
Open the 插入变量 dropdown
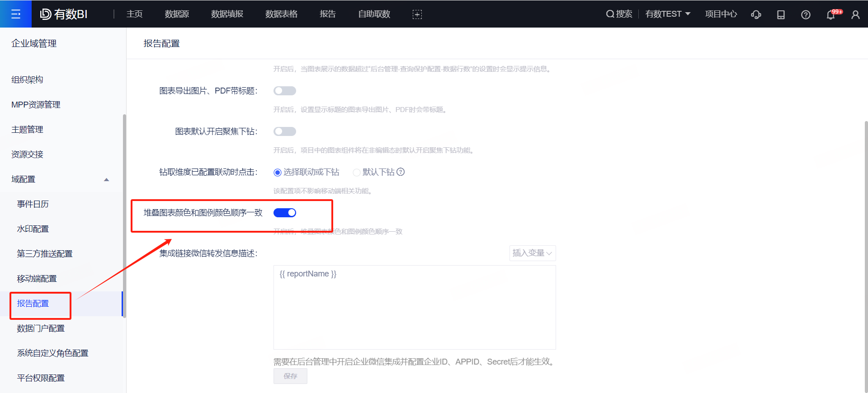(532, 253)
